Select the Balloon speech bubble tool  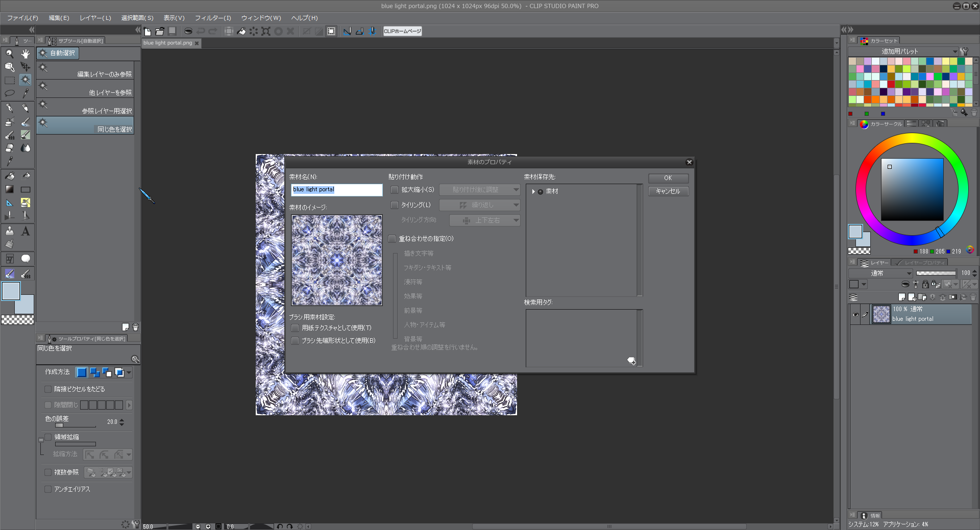[x=25, y=259]
